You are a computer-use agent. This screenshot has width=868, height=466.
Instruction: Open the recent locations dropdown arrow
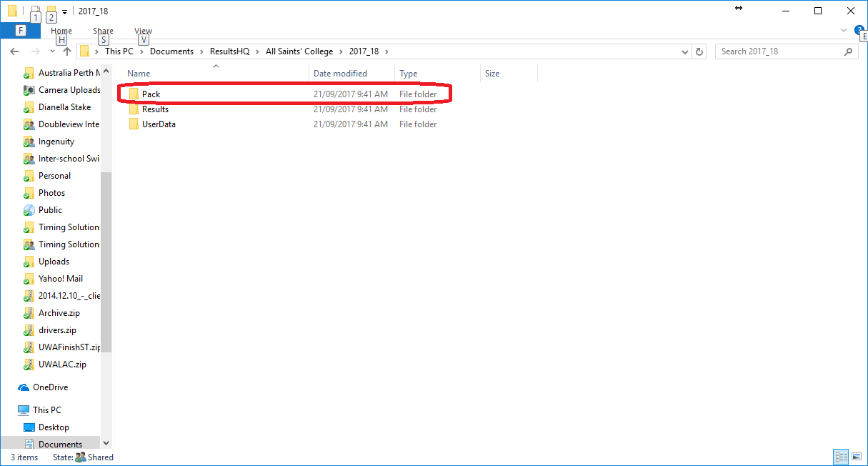(52, 51)
